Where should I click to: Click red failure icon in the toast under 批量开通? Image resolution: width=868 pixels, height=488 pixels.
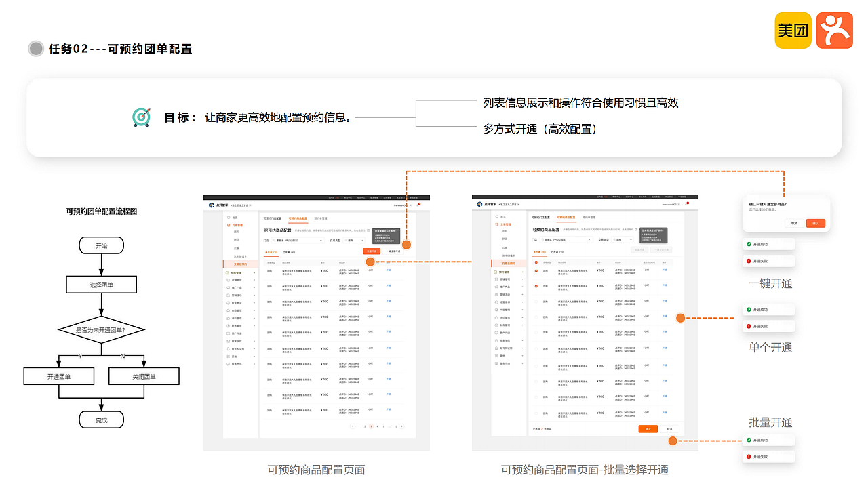[748, 457]
